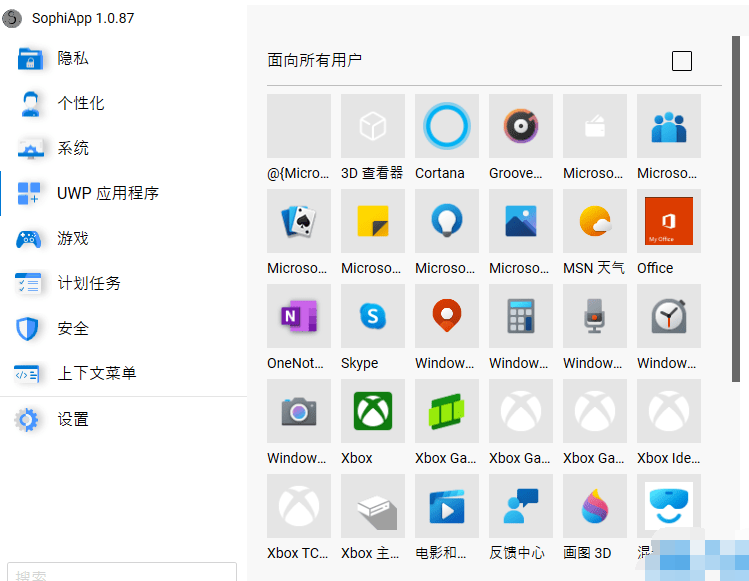
Task: Open the 隐私 privacy section
Action: [x=123, y=59]
